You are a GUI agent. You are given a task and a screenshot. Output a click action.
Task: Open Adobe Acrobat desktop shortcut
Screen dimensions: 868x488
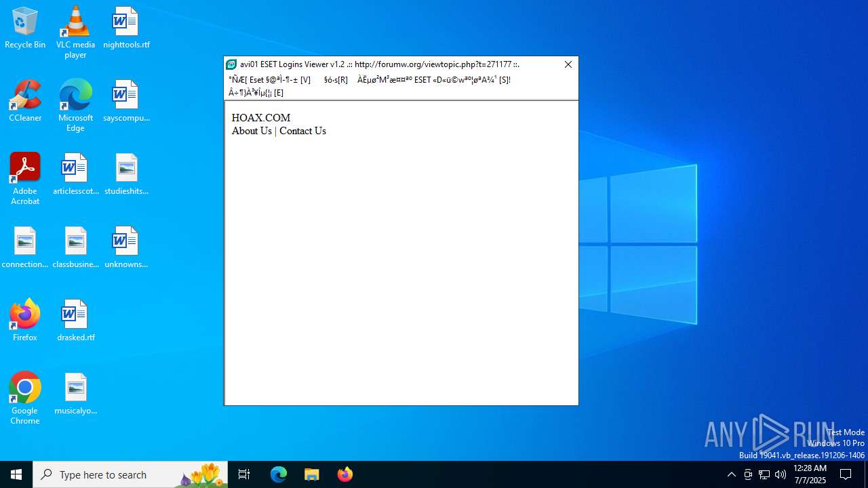click(25, 179)
